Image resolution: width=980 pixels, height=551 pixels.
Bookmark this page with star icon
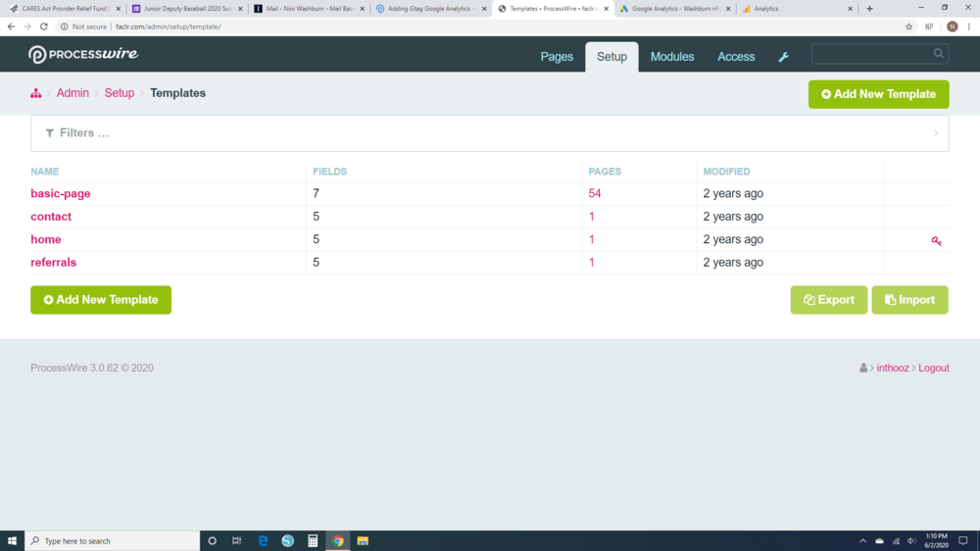(909, 26)
